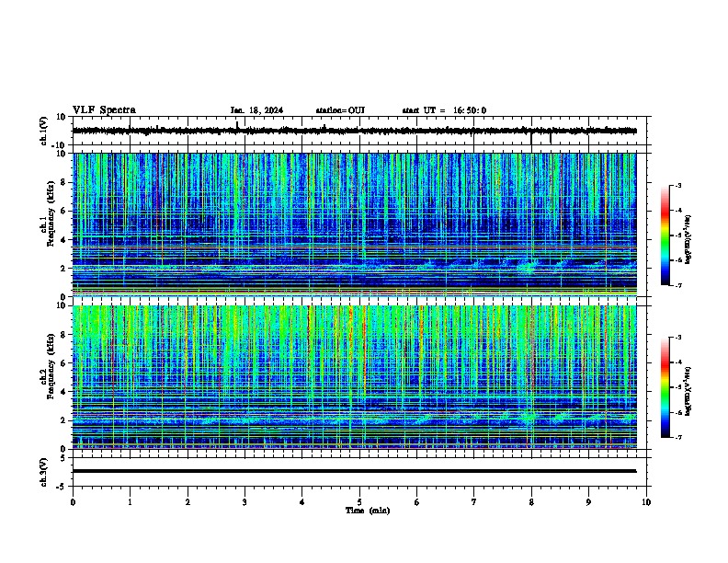Click the ch.1 color scale log(PSD) unit label
Viewport: 728px width, 563px height.
pos(688,240)
